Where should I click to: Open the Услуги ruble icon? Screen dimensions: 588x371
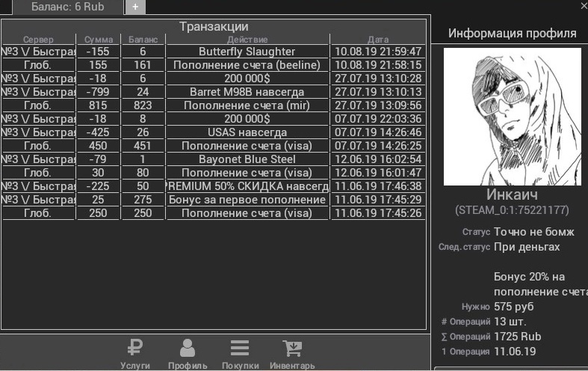[x=135, y=349]
